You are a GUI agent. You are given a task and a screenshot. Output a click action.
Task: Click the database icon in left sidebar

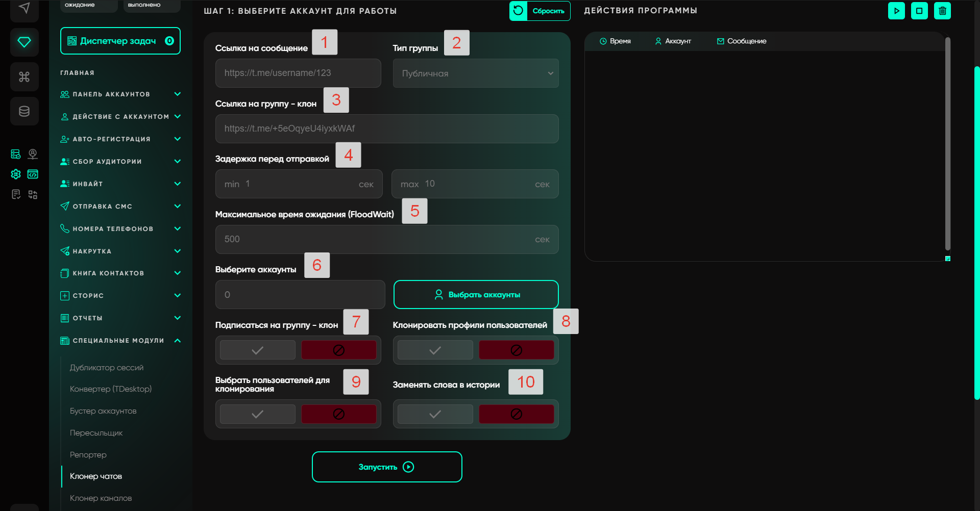24,111
